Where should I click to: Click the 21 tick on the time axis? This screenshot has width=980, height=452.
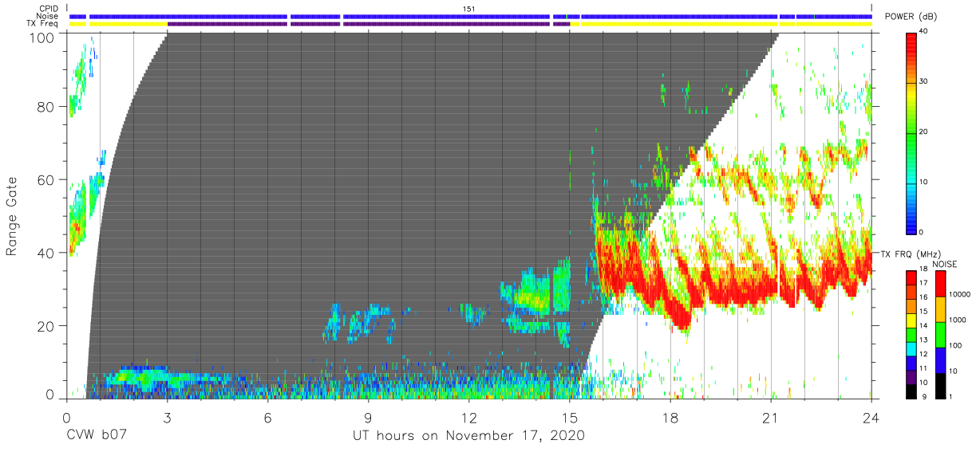click(770, 416)
